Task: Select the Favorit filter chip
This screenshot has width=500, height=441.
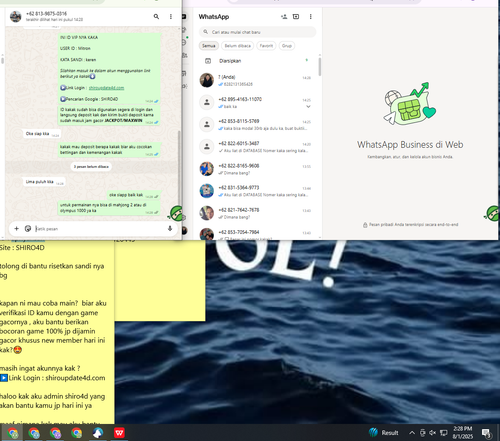Action: (266, 46)
